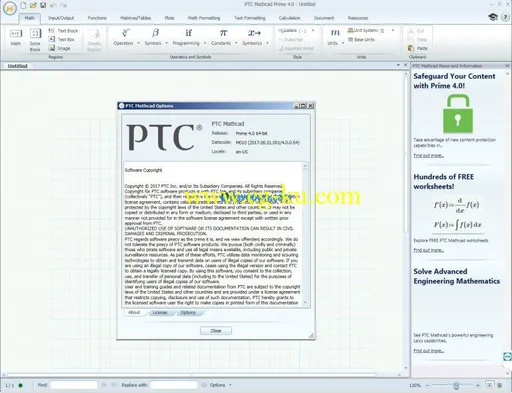Follow 'Find out more' under Safeguard Your Content
This screenshot has height=393, width=512.
click(428, 156)
